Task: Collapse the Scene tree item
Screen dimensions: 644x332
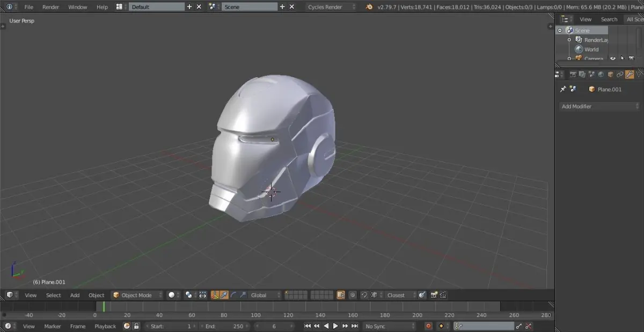Action: tap(560, 31)
